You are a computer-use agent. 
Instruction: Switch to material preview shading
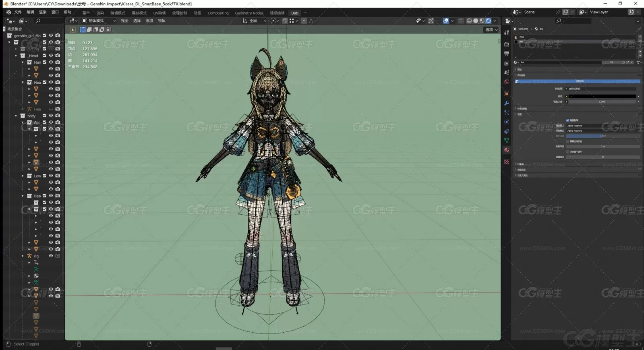click(482, 21)
